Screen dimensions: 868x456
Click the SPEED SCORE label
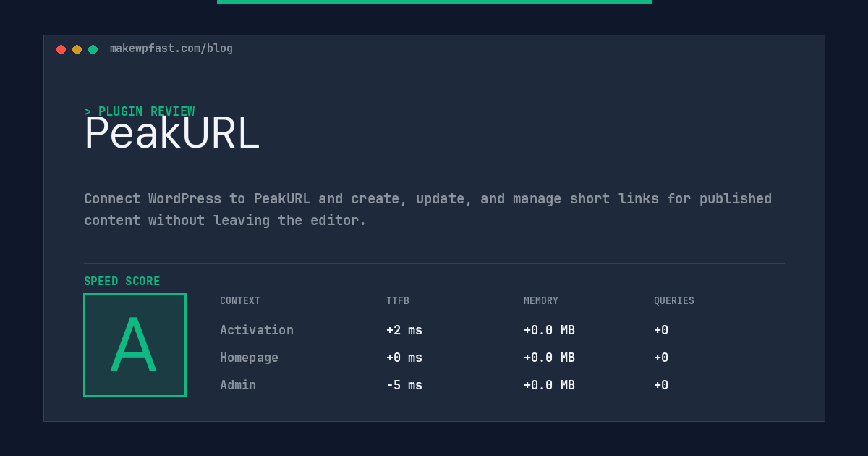tap(122, 282)
